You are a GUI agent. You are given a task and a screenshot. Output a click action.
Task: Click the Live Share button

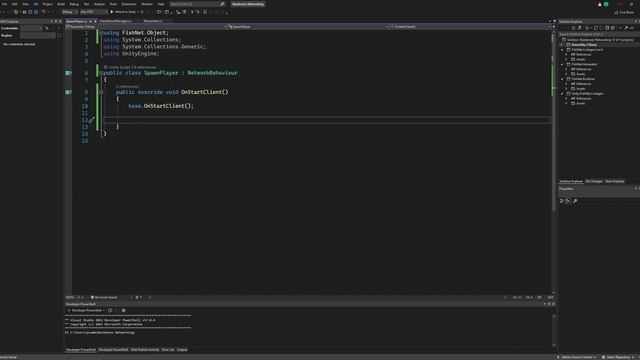(624, 13)
